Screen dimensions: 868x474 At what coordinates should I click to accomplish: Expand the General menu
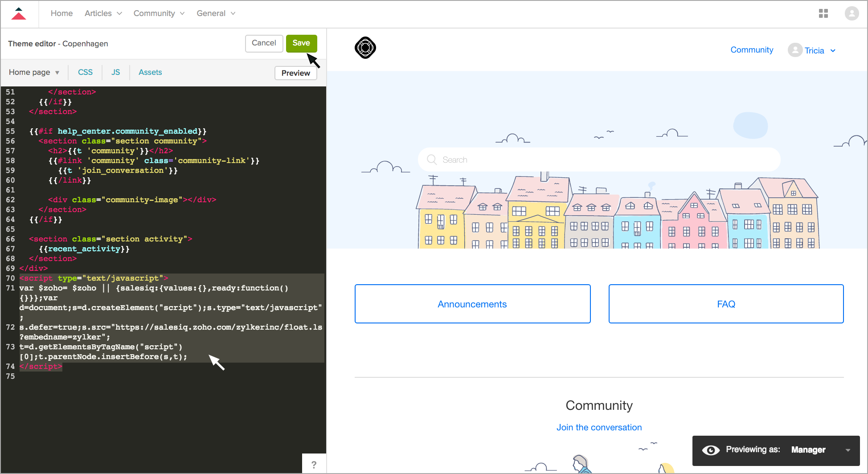click(x=216, y=13)
